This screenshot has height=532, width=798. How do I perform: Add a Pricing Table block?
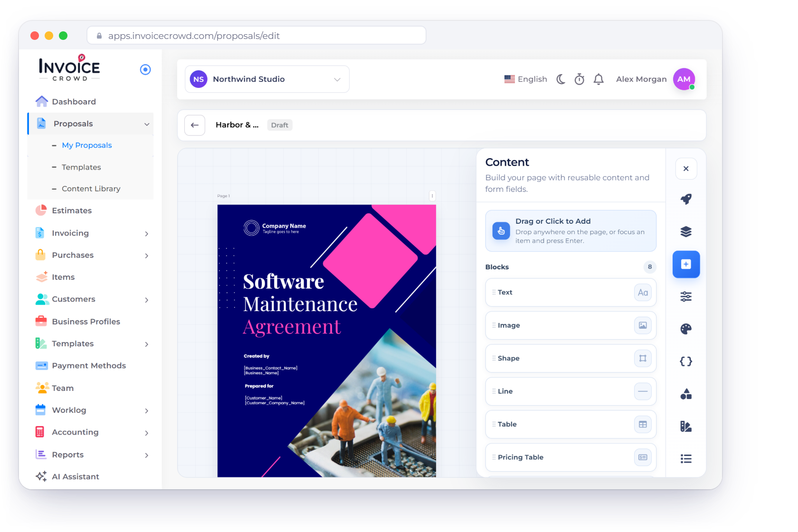coord(570,457)
